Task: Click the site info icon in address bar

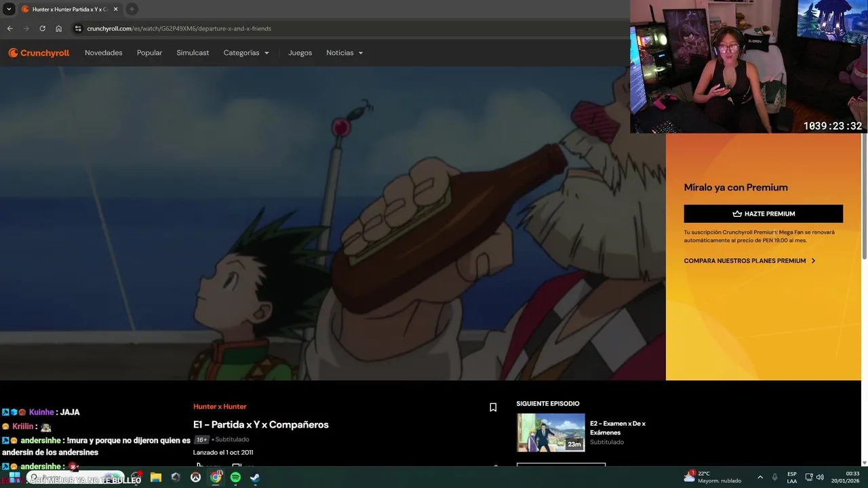Action: point(78,28)
